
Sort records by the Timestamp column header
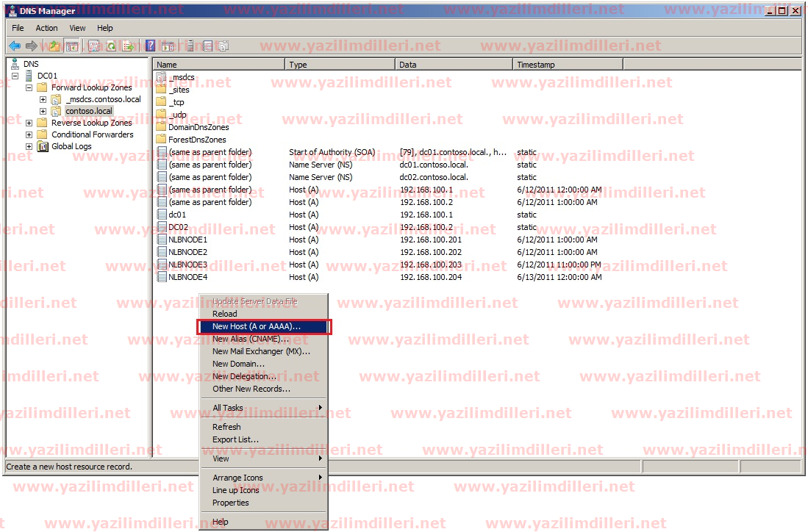coord(568,65)
